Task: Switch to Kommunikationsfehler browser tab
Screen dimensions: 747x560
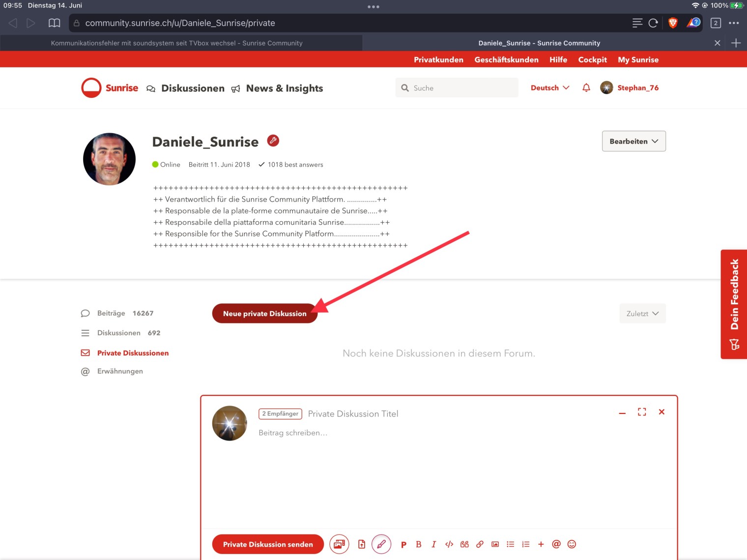Action: pos(177,43)
